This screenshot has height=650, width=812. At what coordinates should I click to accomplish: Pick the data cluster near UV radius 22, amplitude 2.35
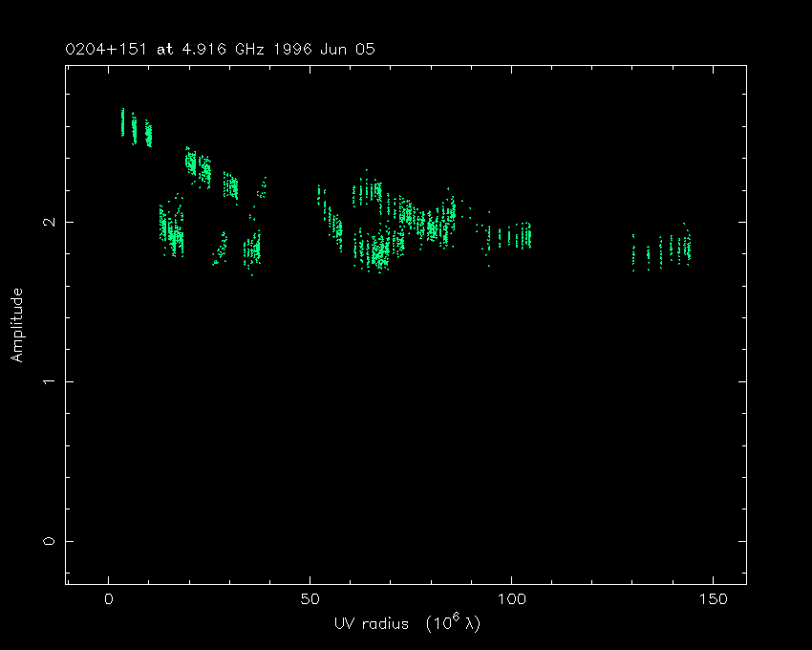tap(199, 165)
